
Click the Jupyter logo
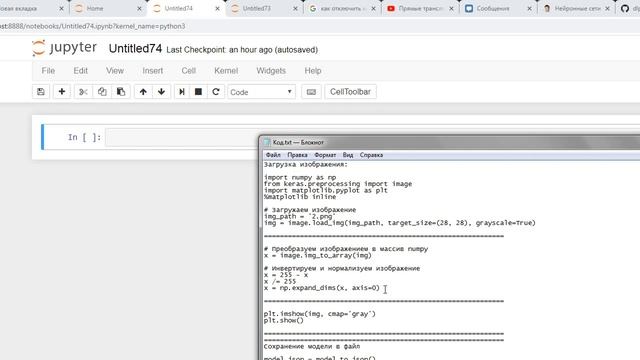click(x=64, y=48)
